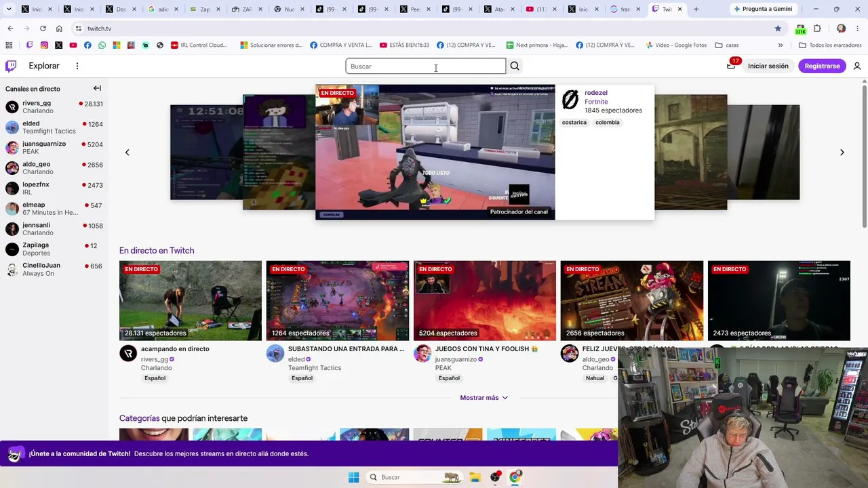Viewport: 868px width, 488px height.
Task: Open the Chrome extensions puzzle icon
Action: [817, 28]
